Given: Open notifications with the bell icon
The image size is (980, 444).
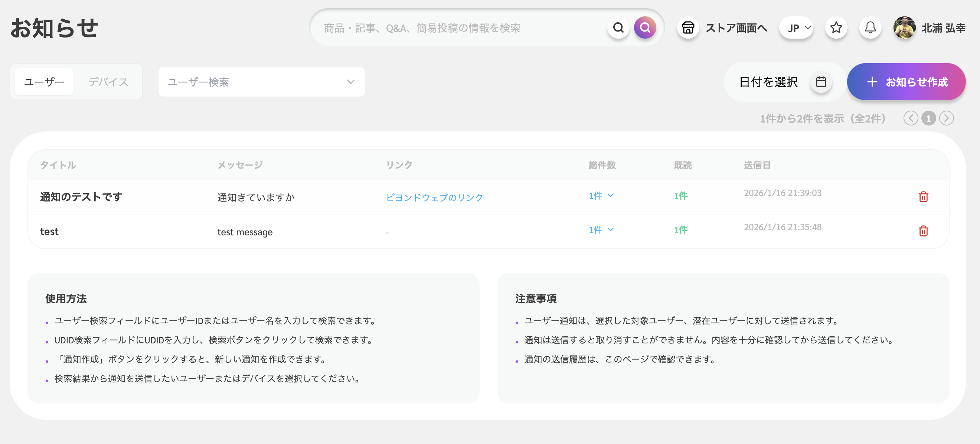Looking at the screenshot, I should (x=870, y=27).
